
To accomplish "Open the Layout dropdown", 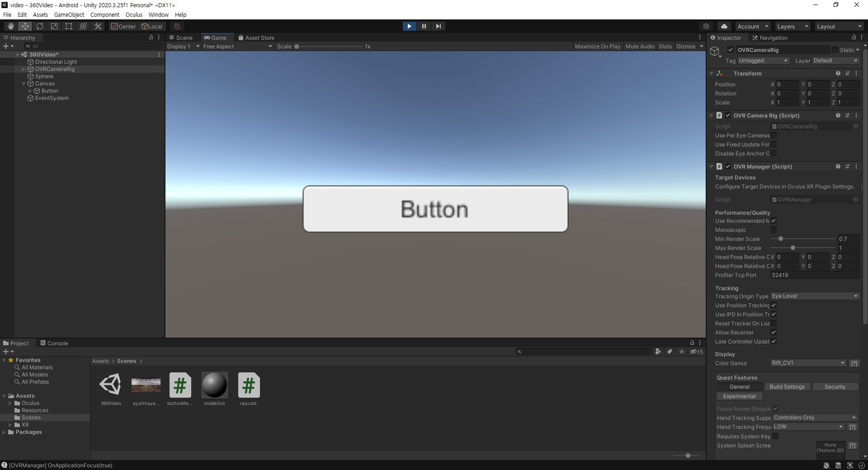I will click(839, 26).
